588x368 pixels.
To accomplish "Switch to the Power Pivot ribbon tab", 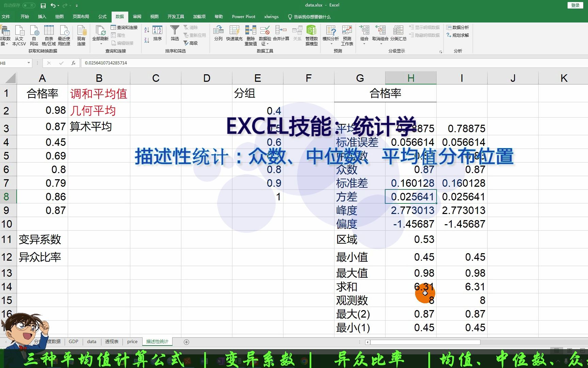I will click(x=243, y=16).
